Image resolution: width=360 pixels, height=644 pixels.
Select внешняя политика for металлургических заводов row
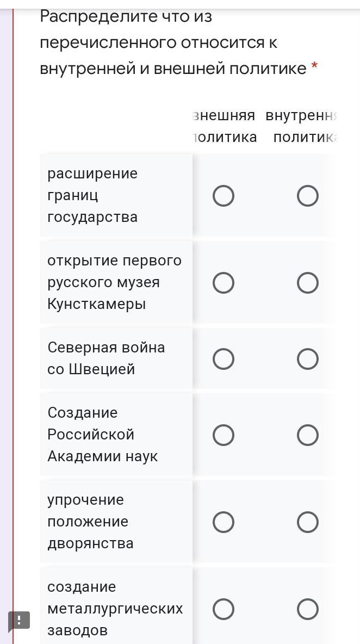tap(224, 609)
